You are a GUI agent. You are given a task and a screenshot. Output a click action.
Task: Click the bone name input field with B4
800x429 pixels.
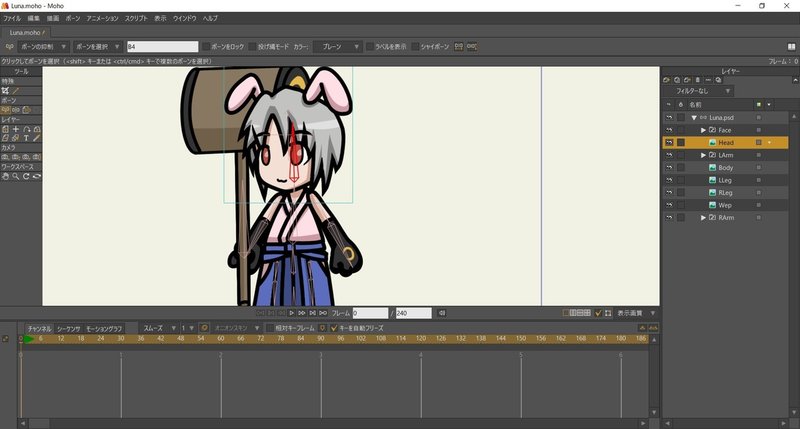click(x=162, y=46)
